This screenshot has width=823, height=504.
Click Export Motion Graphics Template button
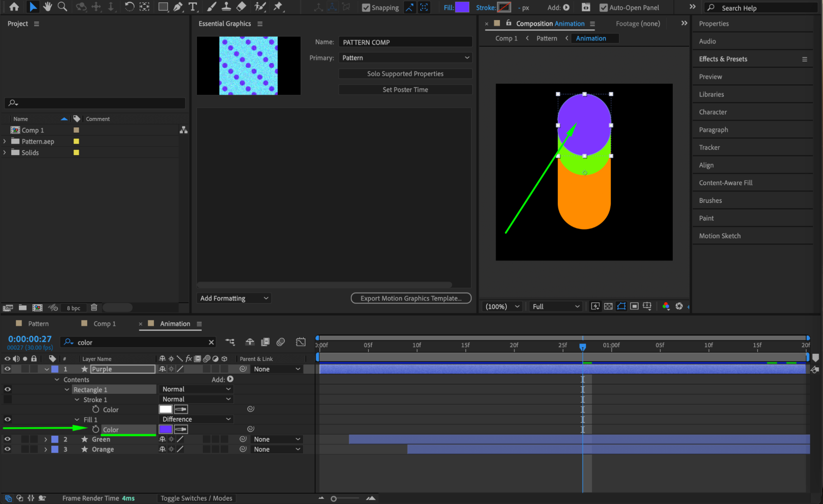pyautogui.click(x=410, y=298)
